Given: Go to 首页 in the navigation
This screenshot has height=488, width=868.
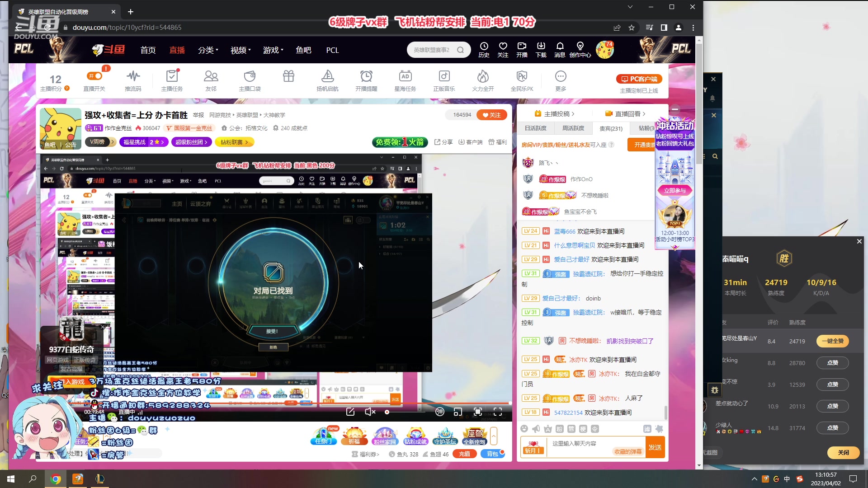Looking at the screenshot, I should 148,50.
